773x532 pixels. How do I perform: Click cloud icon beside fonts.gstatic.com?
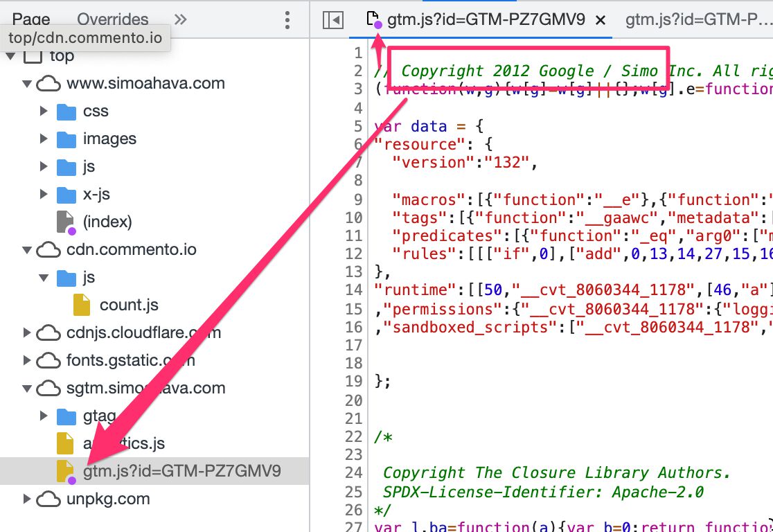coord(48,360)
